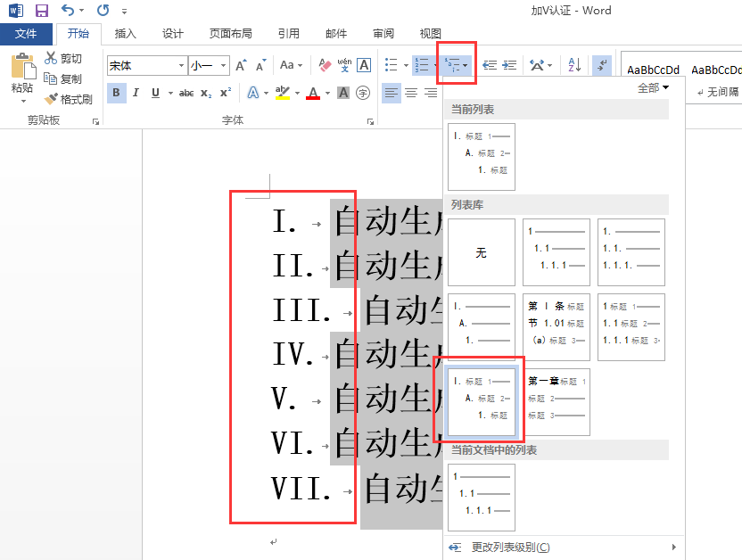Toggle Italic formatting
Viewport: 742px width, 560px height.
[136, 93]
